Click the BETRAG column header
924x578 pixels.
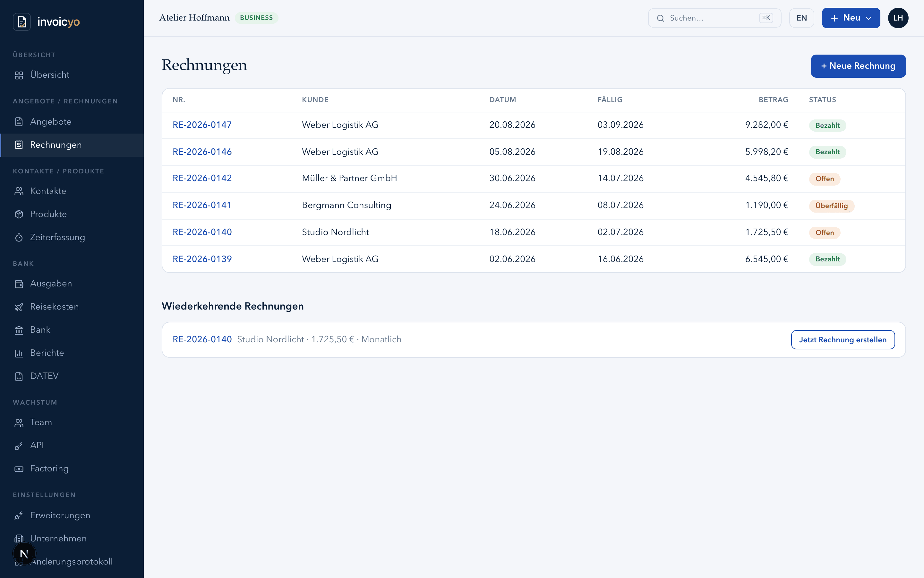click(x=773, y=100)
